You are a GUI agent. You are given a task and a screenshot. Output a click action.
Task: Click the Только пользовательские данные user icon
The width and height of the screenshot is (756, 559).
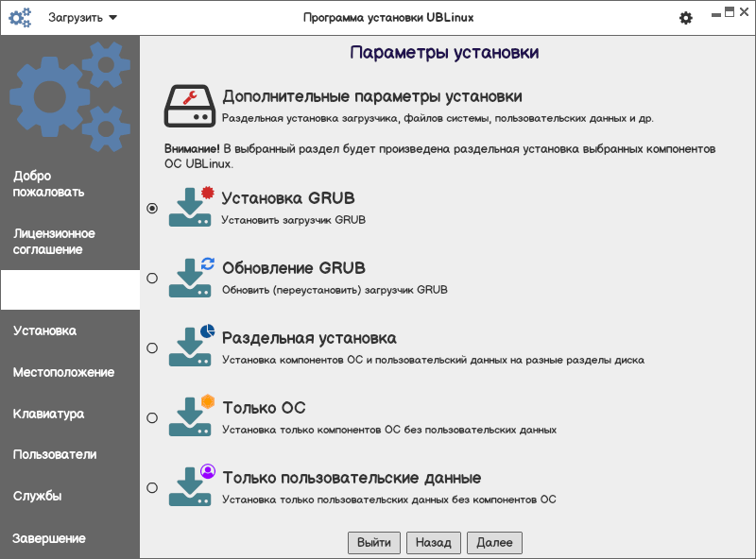(x=191, y=485)
